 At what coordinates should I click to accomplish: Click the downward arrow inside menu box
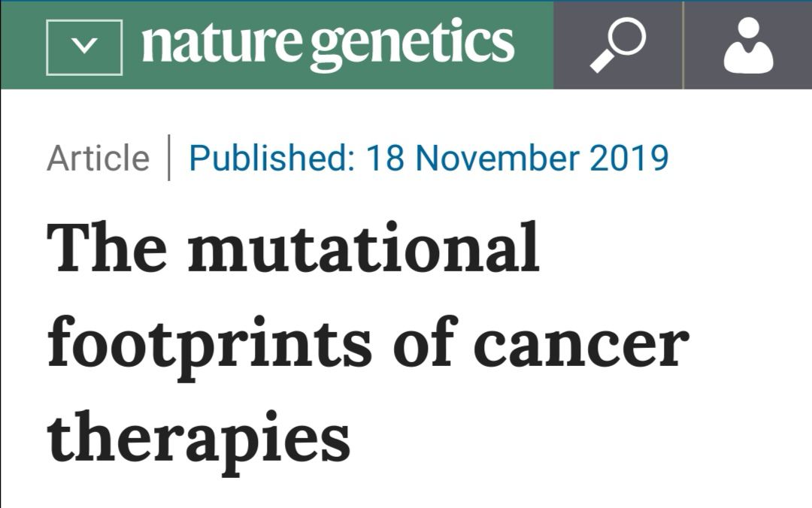(x=84, y=47)
